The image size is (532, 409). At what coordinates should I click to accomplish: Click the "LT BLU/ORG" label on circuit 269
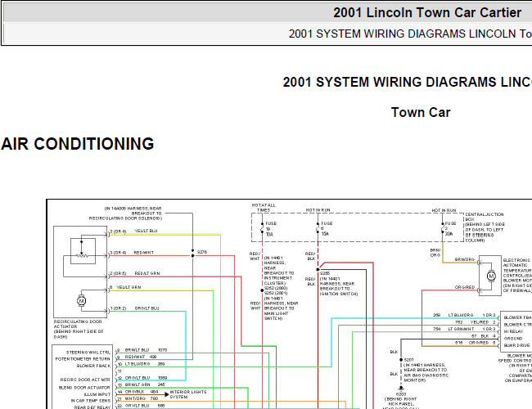[461, 315]
